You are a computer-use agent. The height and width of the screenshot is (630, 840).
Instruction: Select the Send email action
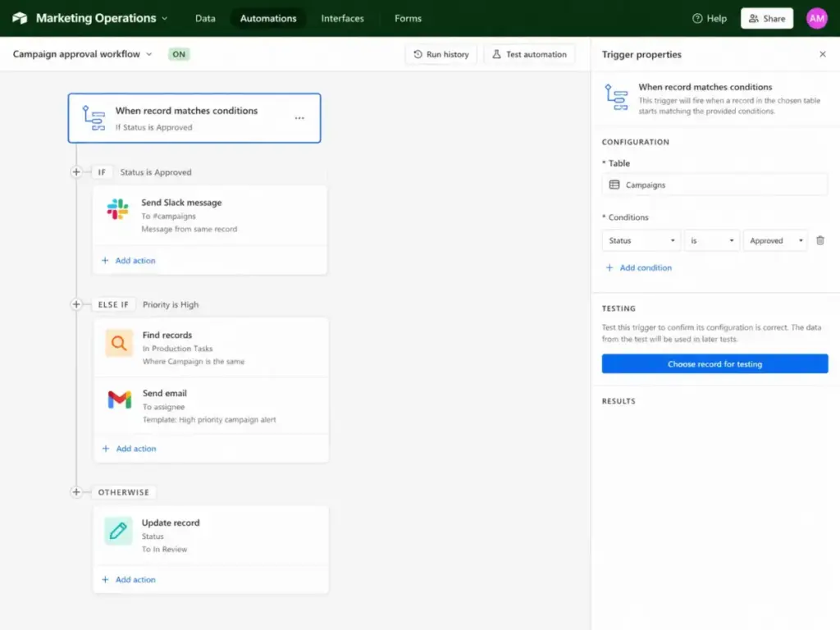point(211,405)
